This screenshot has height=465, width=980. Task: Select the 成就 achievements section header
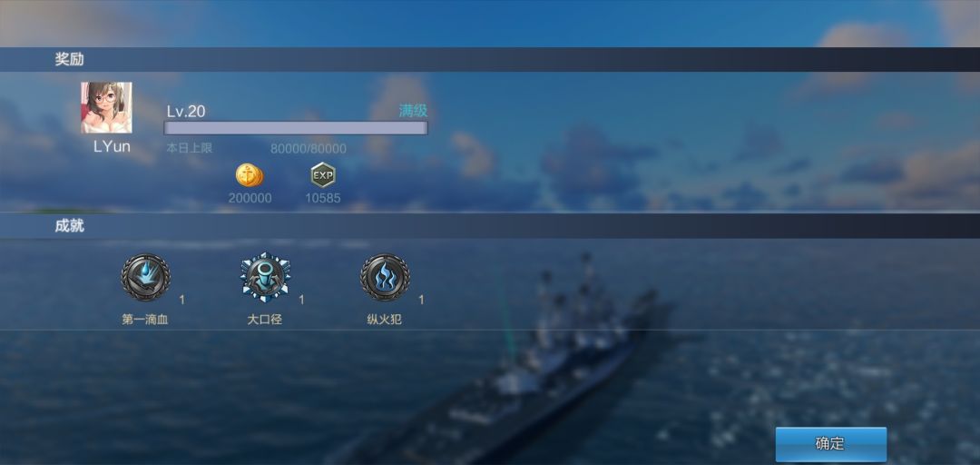69,226
